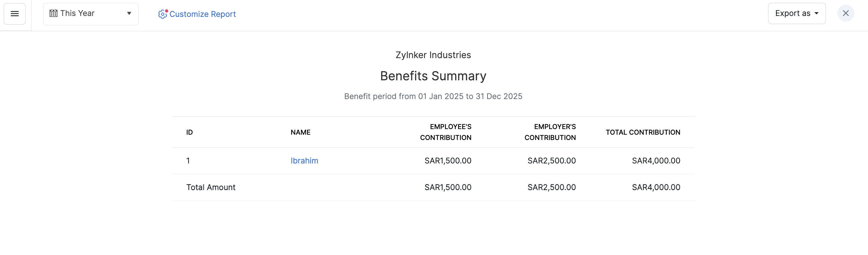Click Ibrahim's employee contribution SAR1,500.00 value
Screen dimensions: 868x255
coord(447,161)
